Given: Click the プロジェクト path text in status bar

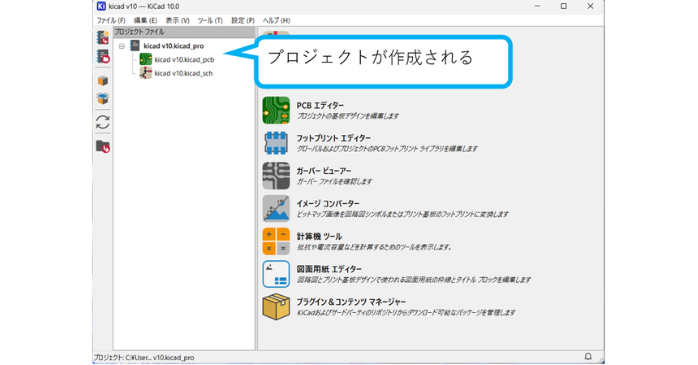Looking at the screenshot, I should pyautogui.click(x=144, y=357).
